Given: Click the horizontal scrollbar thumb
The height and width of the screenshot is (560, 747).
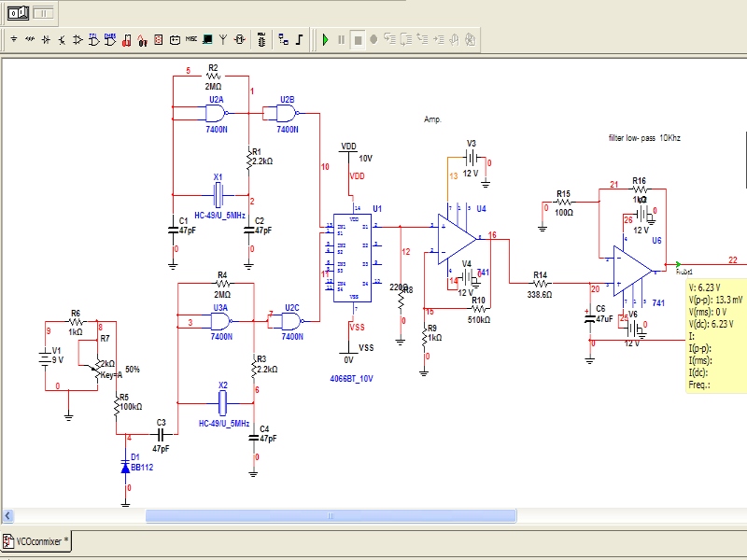Looking at the screenshot, I should coord(331,515).
